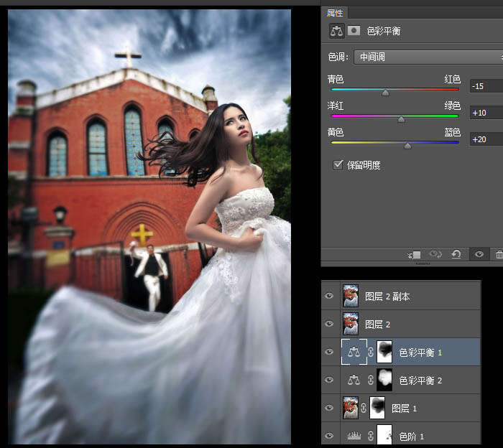Hide the 图层 2 副本 layer
The image size is (503, 448).
pyautogui.click(x=330, y=296)
